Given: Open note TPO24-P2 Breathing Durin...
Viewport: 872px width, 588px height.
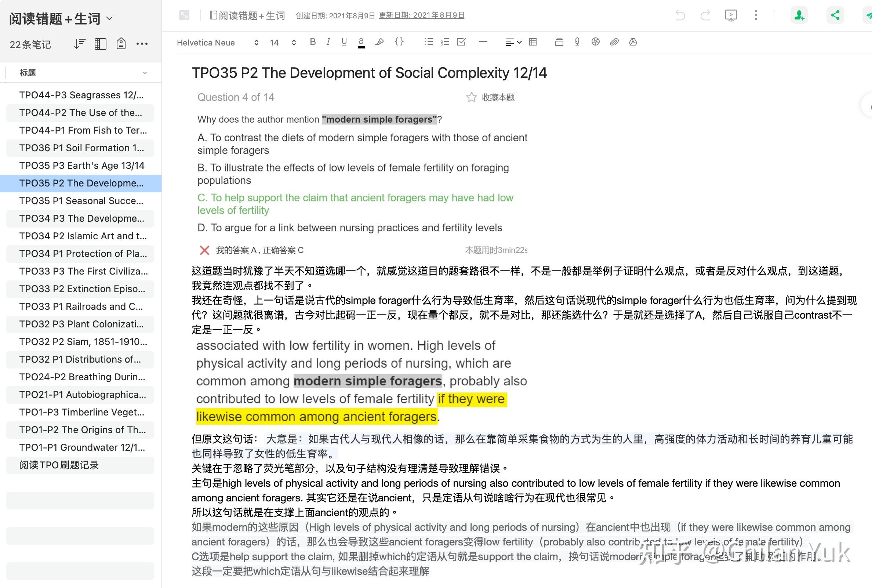Looking at the screenshot, I should click(81, 377).
